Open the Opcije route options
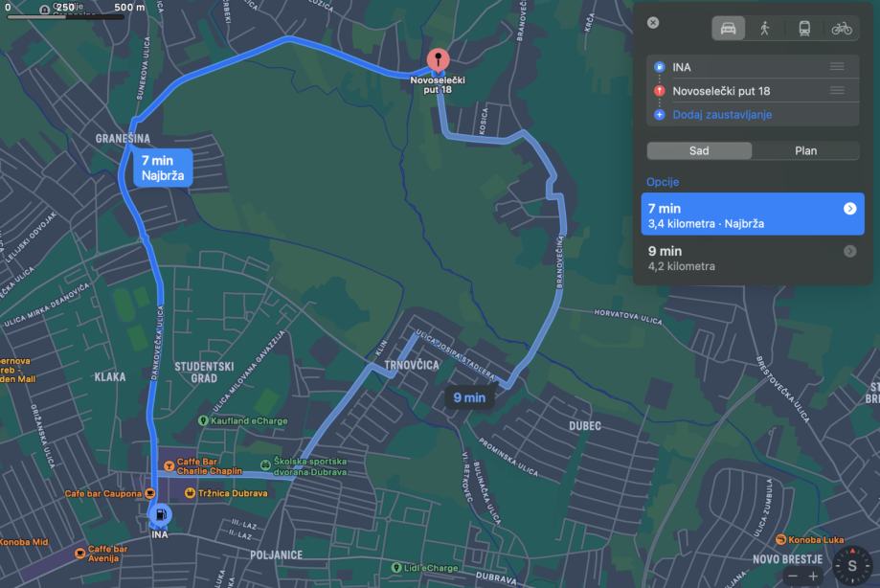The height and width of the screenshot is (588, 880). tap(663, 182)
